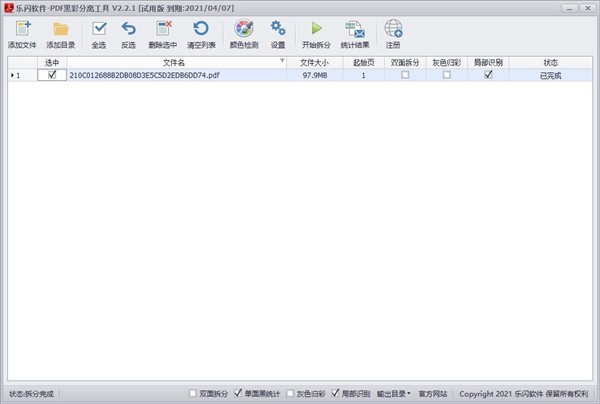Viewport: 600px width, 404px height.
Task: Click the 双面拆分 column header
Action: (405, 62)
